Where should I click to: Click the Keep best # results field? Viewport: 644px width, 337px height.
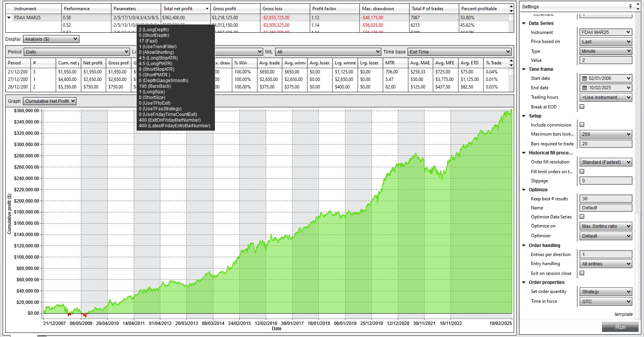click(x=606, y=199)
